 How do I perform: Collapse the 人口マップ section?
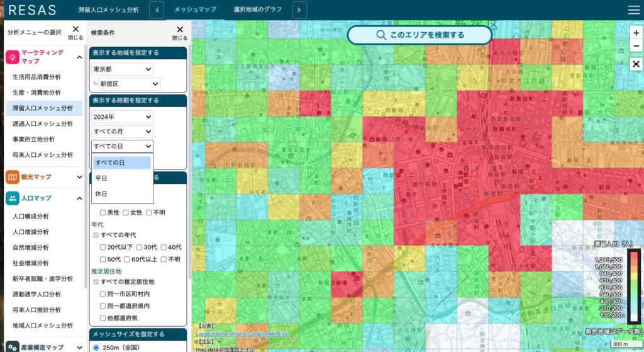click(80, 198)
